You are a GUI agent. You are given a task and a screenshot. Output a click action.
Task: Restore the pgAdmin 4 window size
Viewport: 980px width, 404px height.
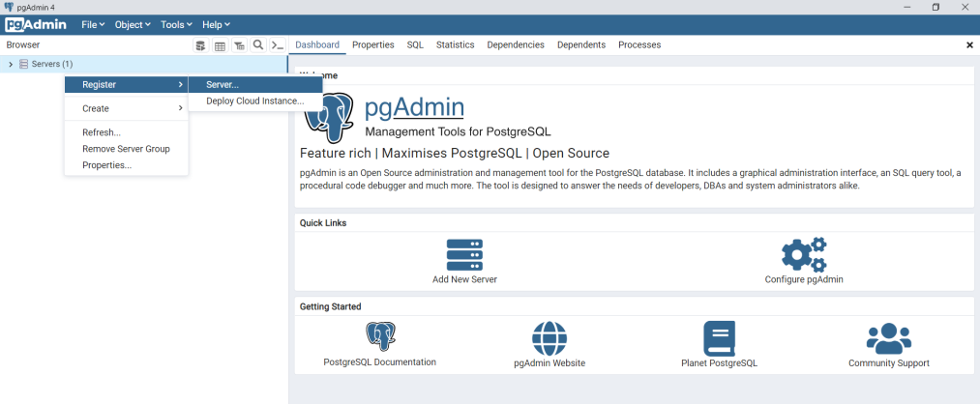(x=935, y=7)
